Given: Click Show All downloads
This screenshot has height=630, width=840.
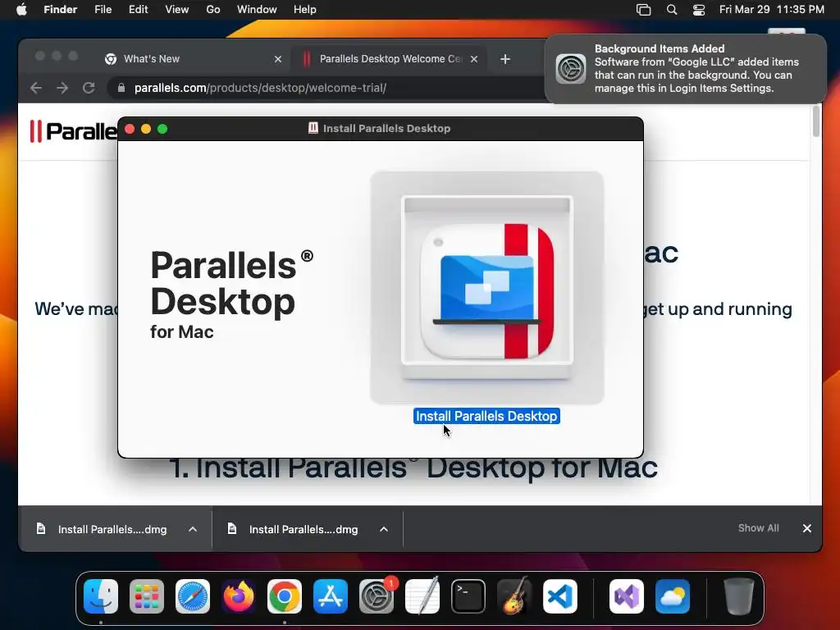Looking at the screenshot, I should coord(759,528).
